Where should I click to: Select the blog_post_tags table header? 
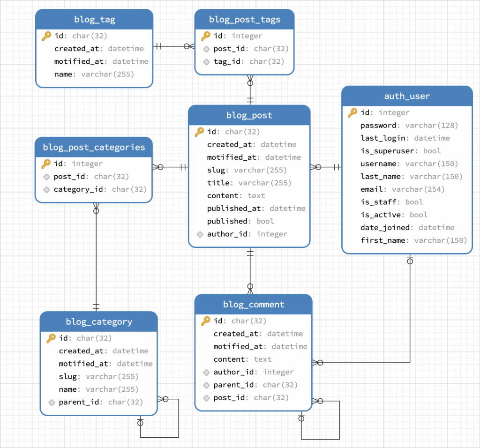pos(244,20)
